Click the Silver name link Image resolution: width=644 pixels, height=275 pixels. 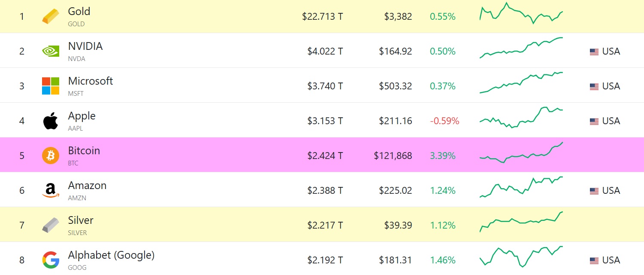coord(81,220)
